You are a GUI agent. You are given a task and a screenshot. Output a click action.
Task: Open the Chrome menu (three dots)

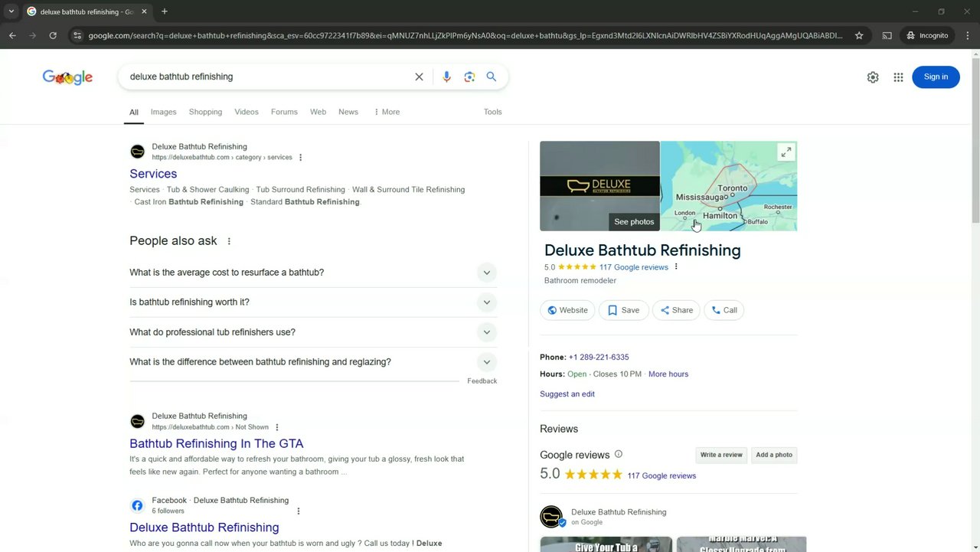coord(968,35)
